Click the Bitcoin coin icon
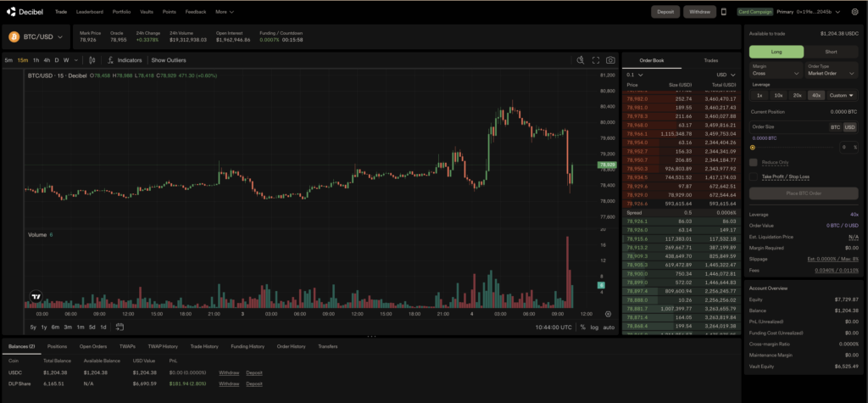 click(14, 36)
